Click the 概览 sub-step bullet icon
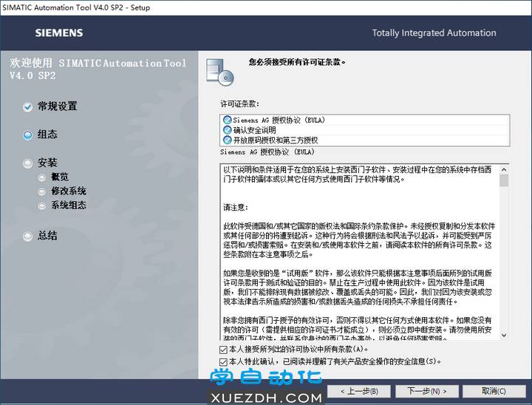This screenshot has width=532, height=405. pyautogui.click(x=41, y=177)
